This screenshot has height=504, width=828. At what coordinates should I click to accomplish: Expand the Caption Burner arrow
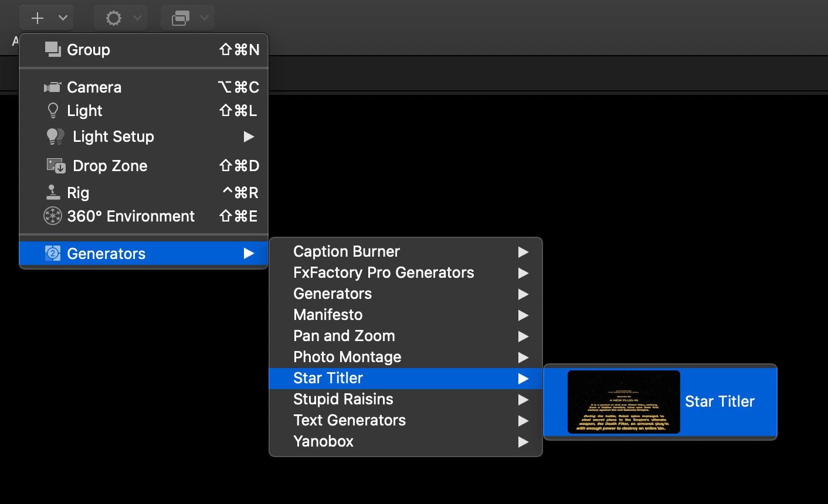523,252
